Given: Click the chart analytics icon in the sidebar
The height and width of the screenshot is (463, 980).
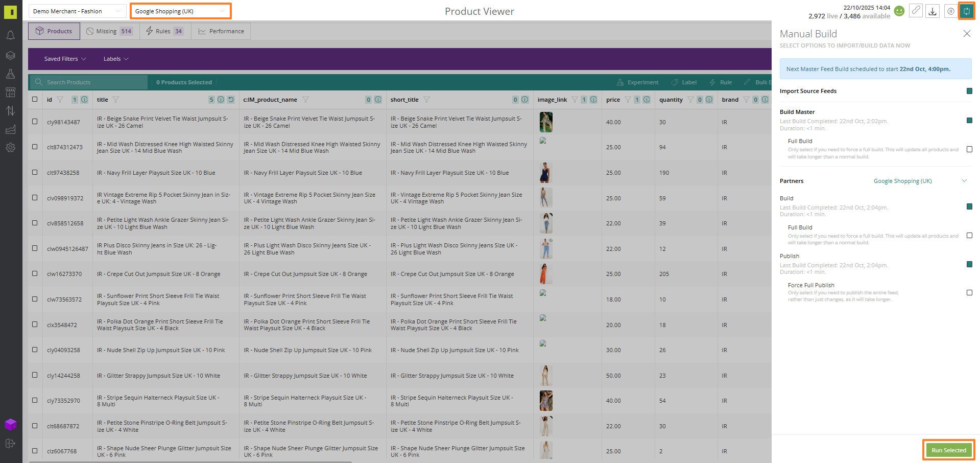Looking at the screenshot, I should tap(10, 130).
